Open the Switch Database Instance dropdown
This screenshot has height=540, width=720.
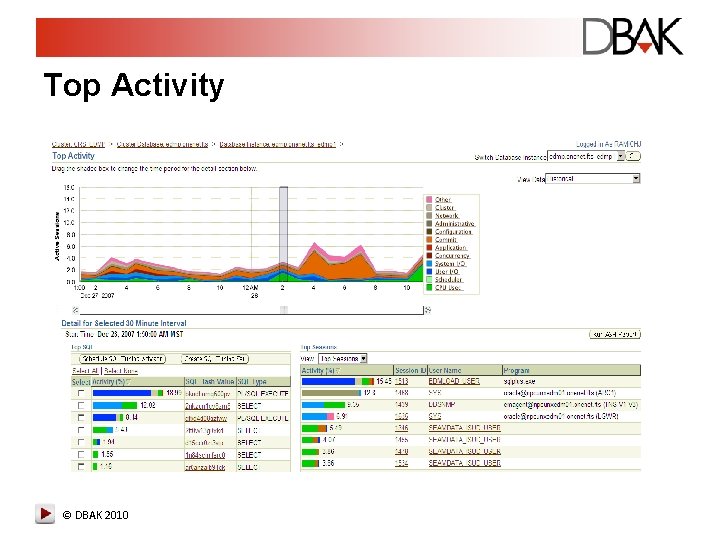pyautogui.click(x=621, y=157)
